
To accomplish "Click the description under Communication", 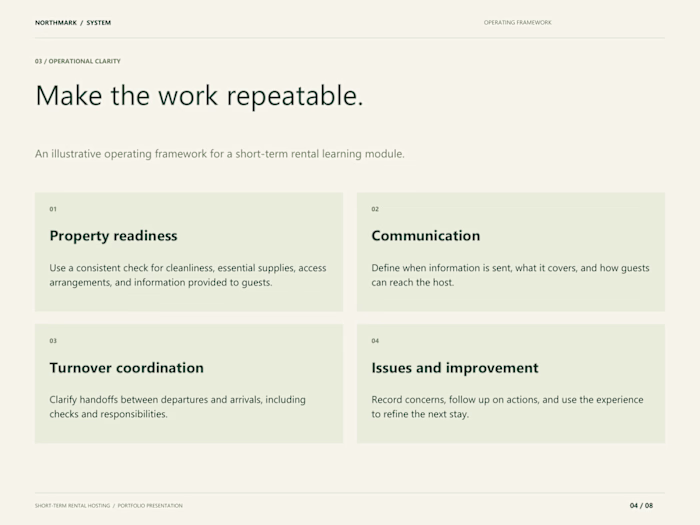I will [510, 275].
